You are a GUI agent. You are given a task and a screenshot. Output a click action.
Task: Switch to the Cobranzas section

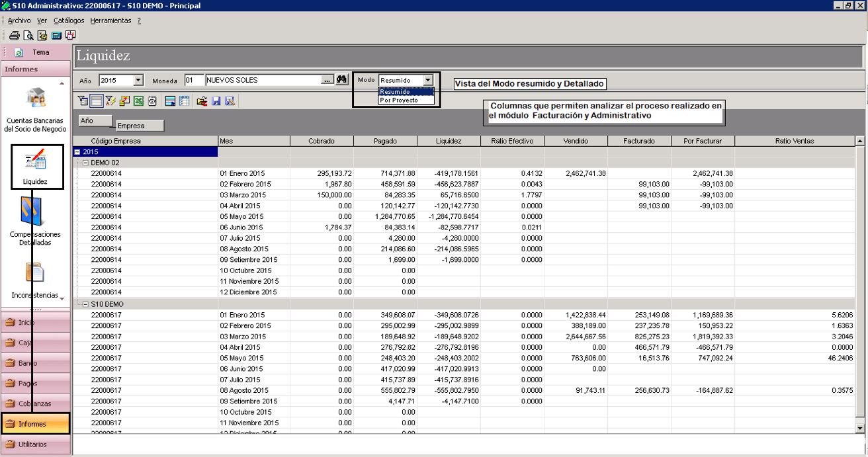click(x=36, y=403)
